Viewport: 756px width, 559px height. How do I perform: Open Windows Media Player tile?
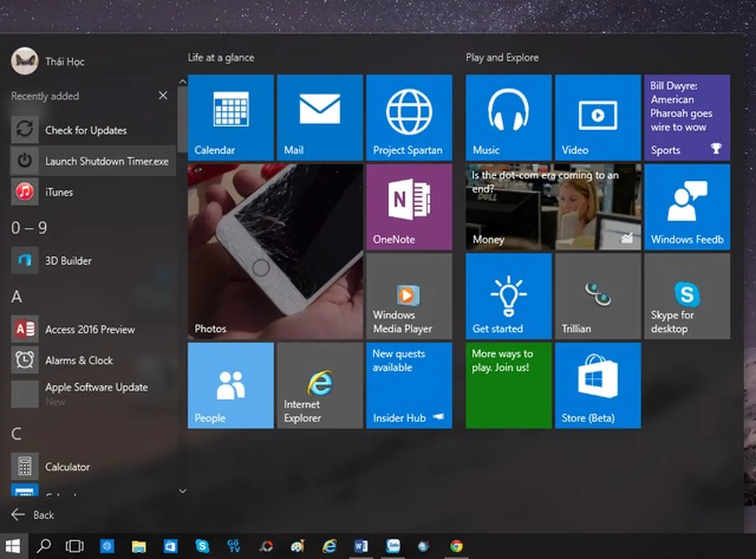[x=409, y=296]
